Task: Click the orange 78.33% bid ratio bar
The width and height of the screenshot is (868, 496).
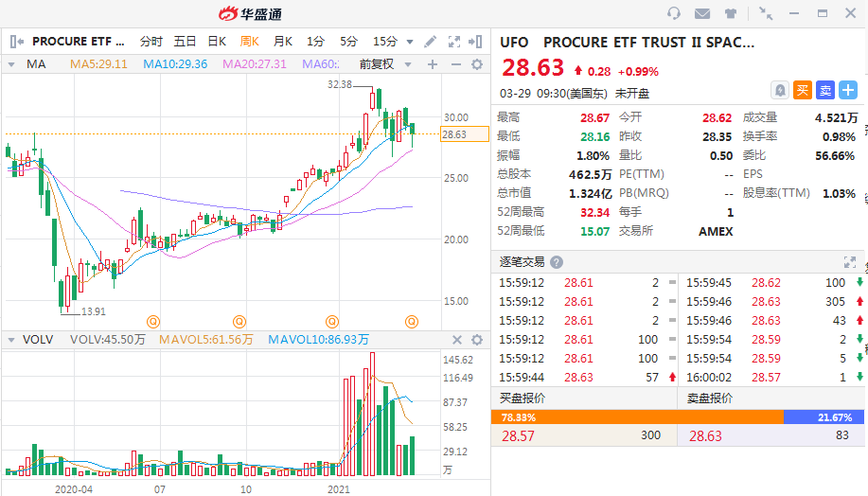Action: 637,417
